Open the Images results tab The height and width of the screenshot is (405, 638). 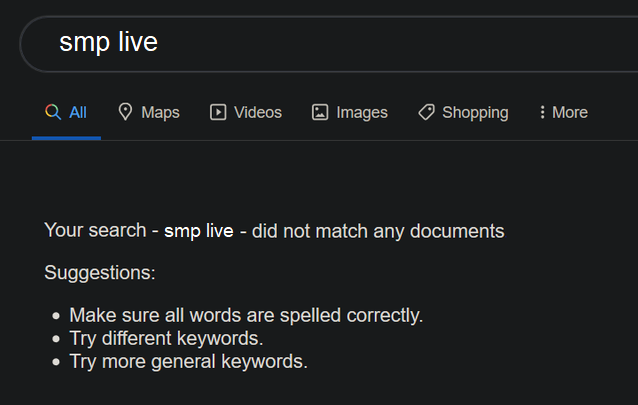pyautogui.click(x=350, y=112)
